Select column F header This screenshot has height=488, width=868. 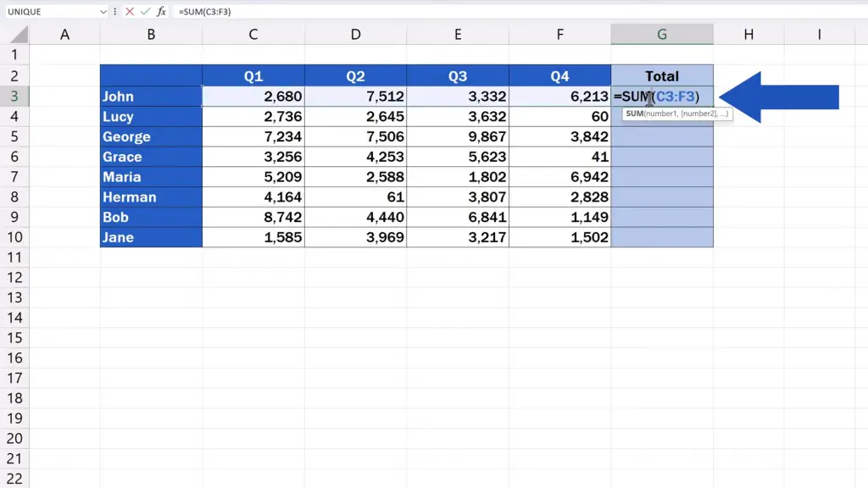pos(560,34)
